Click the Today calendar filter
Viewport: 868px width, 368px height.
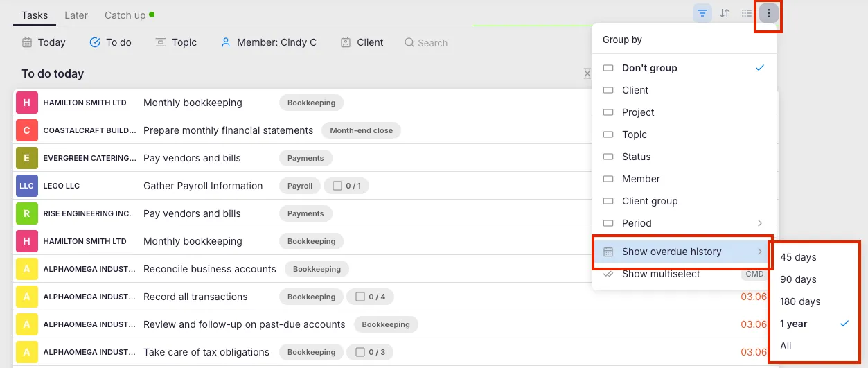(x=44, y=42)
